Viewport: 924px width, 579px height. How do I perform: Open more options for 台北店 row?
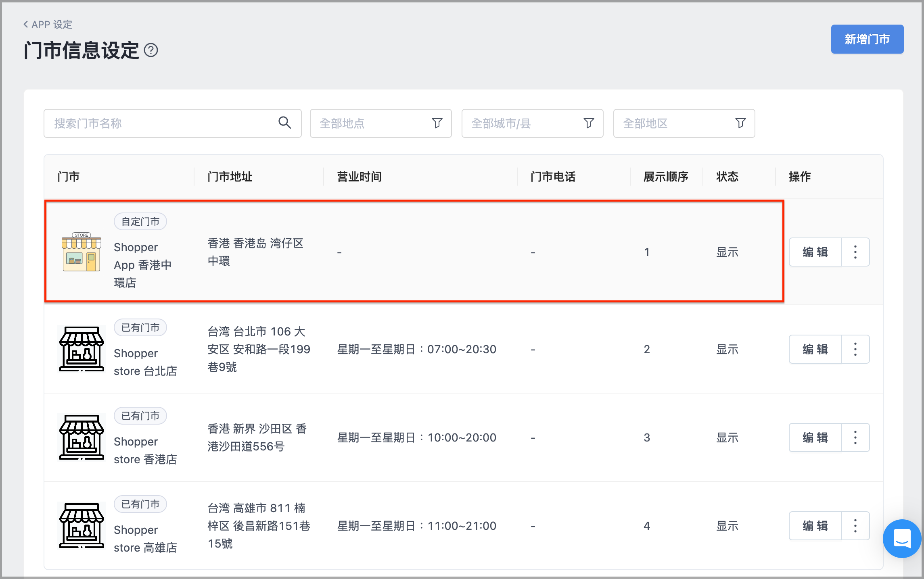(855, 349)
